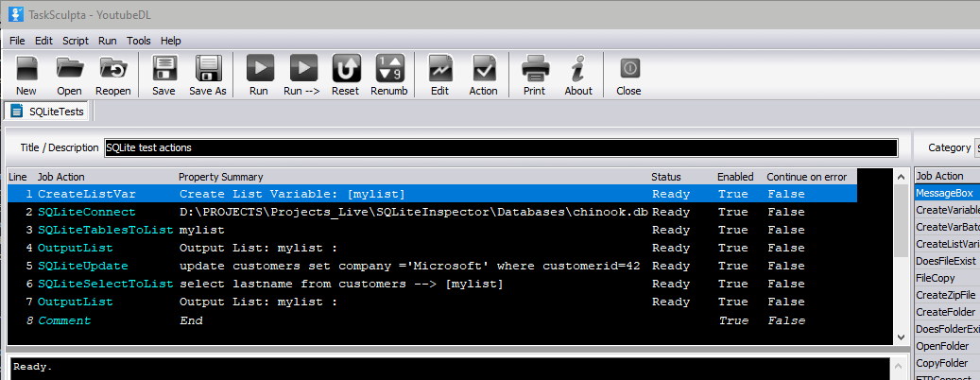Click the Close toolbar icon
Viewport: 980px width, 380px height.
pyautogui.click(x=628, y=68)
